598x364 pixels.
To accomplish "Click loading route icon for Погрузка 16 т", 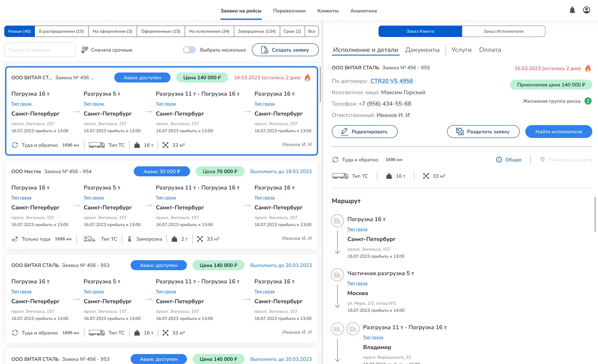I will click(x=337, y=221).
